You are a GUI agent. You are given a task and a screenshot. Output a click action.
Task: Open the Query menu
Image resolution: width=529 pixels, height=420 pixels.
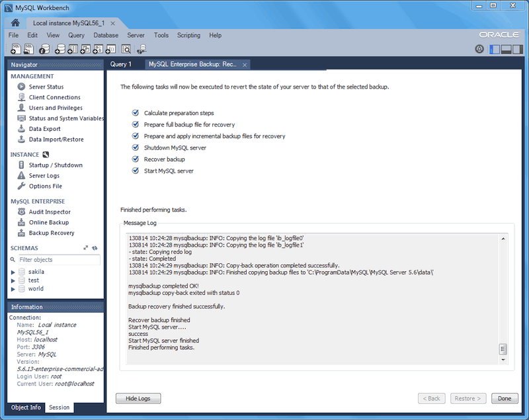(76, 35)
